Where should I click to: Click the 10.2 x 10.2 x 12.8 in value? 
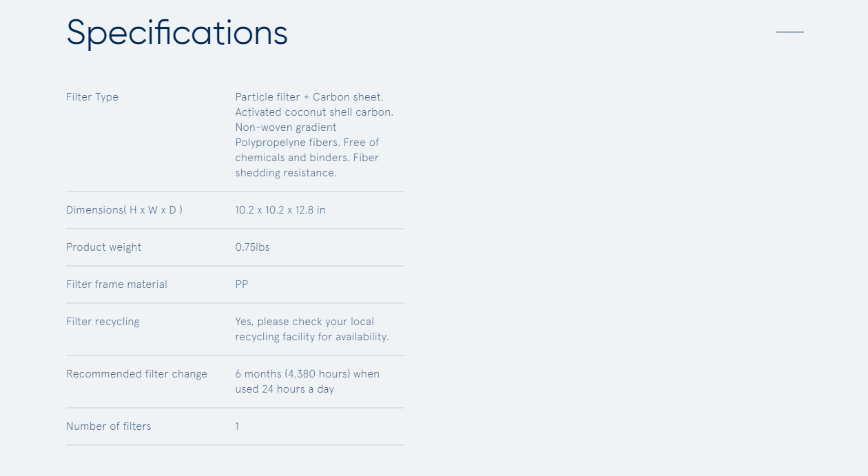pos(280,210)
